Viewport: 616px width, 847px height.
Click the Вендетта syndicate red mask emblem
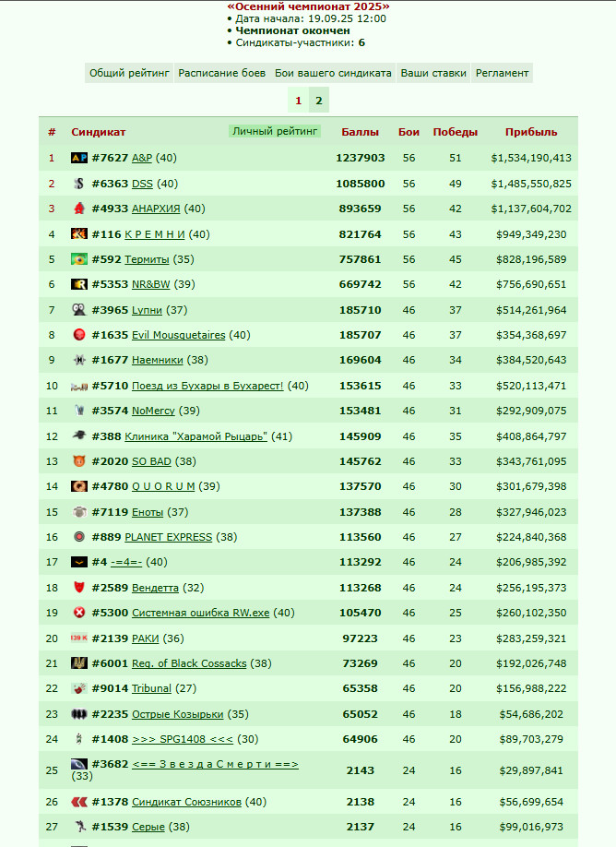(79, 587)
